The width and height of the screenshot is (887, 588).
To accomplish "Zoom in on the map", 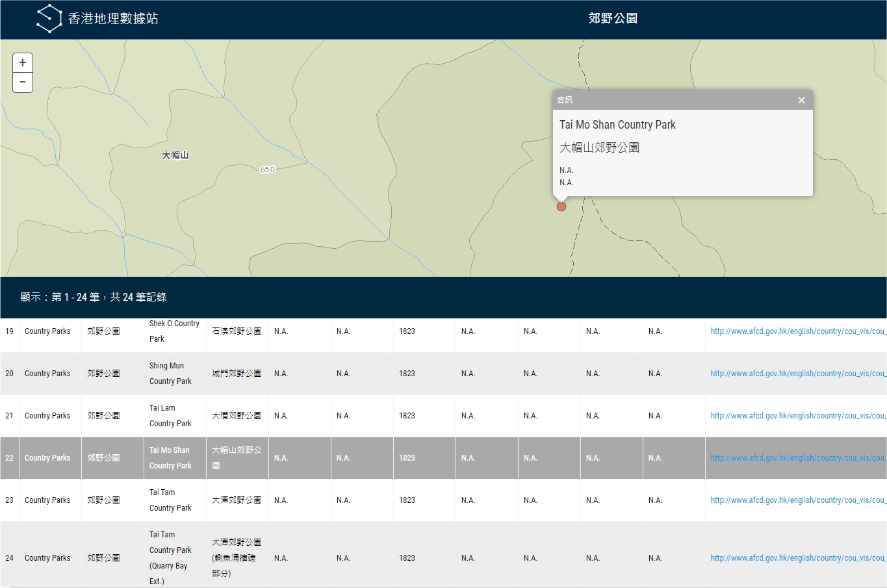I will pyautogui.click(x=23, y=63).
